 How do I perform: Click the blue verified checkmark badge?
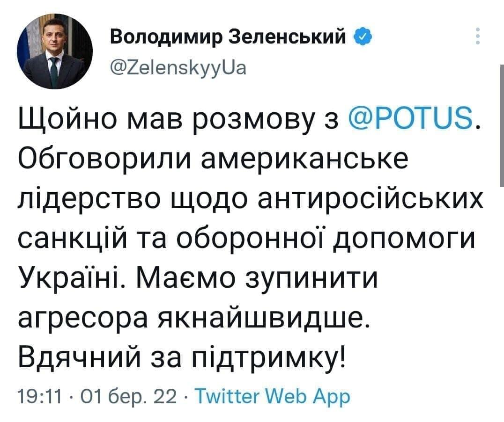363,38
